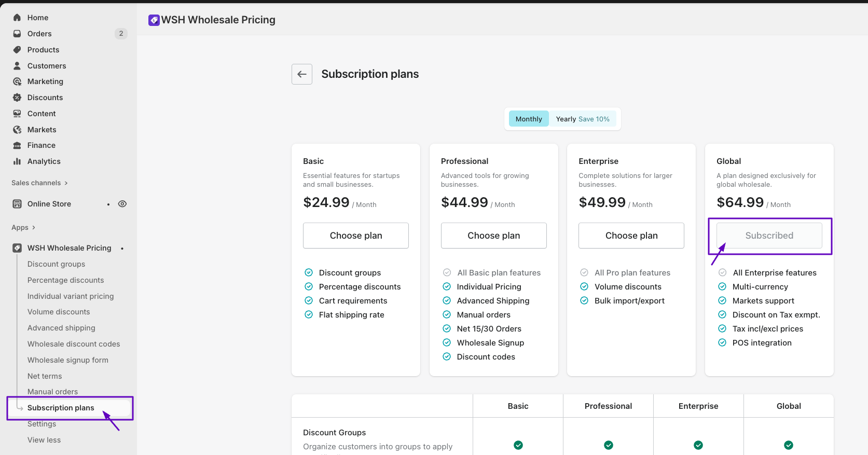The image size is (868, 455).
Task: Open Orders via its inbox icon
Action: pyautogui.click(x=17, y=34)
